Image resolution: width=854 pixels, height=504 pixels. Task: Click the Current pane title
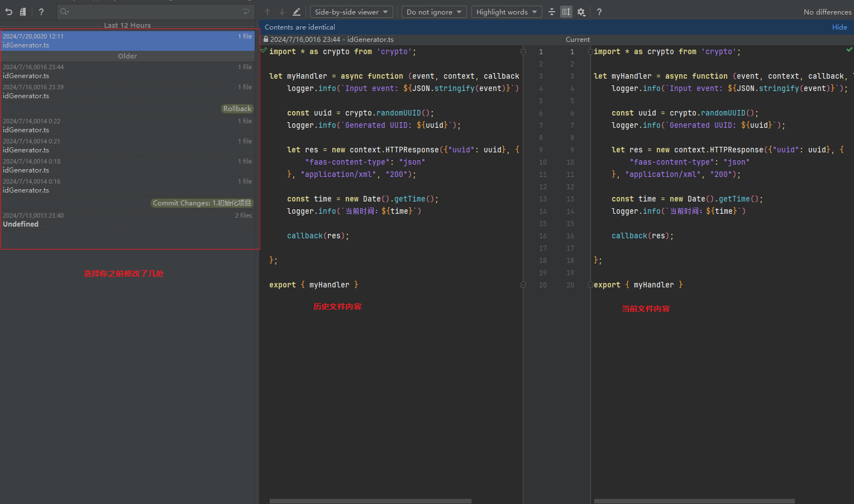tap(578, 39)
